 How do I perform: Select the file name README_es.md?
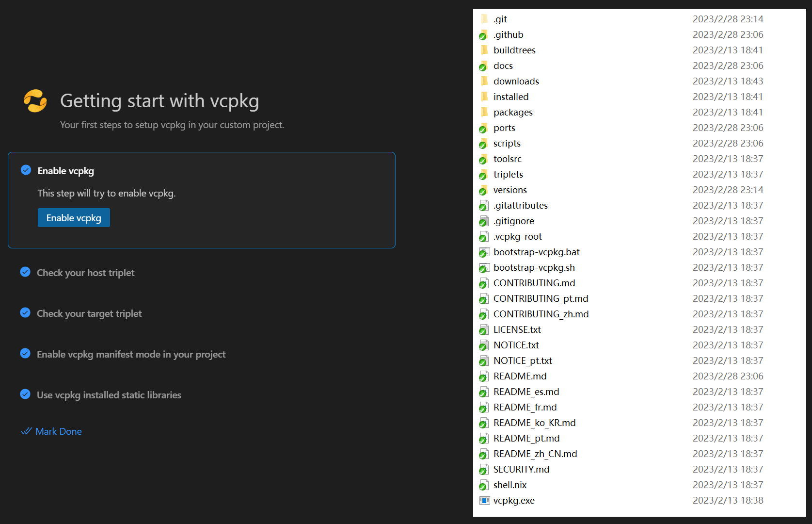coord(526,392)
